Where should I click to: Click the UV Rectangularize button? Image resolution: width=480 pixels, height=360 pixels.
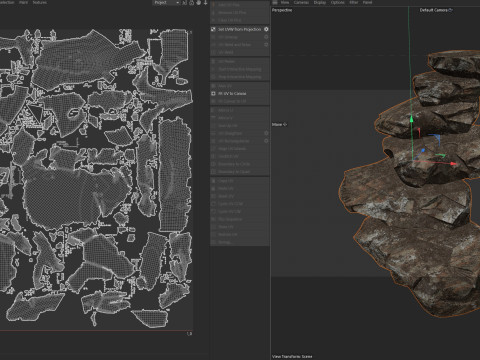(x=239, y=141)
